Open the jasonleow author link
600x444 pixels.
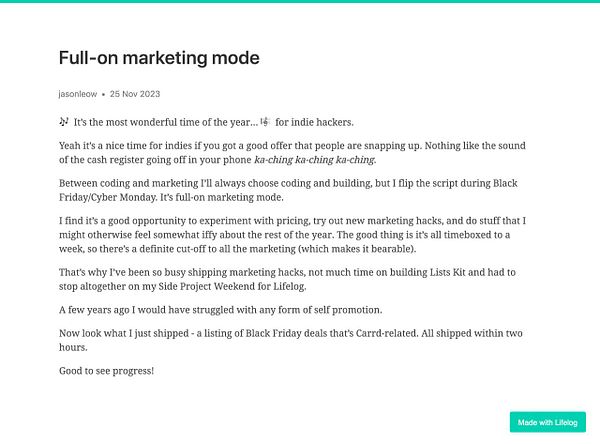click(x=78, y=94)
